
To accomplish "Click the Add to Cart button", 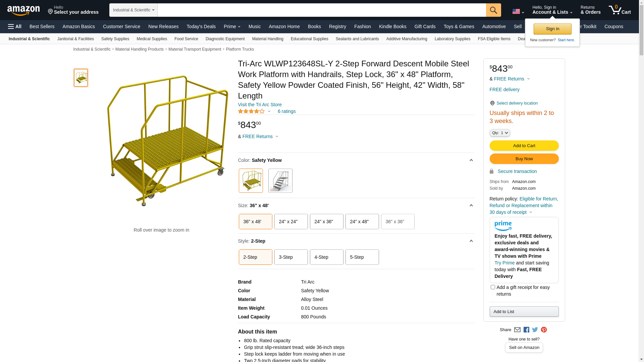I will point(524,146).
